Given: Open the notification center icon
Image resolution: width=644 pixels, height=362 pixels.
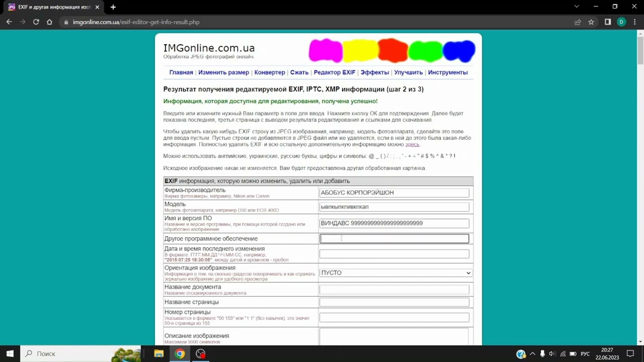Looking at the screenshot, I should click(630, 353).
